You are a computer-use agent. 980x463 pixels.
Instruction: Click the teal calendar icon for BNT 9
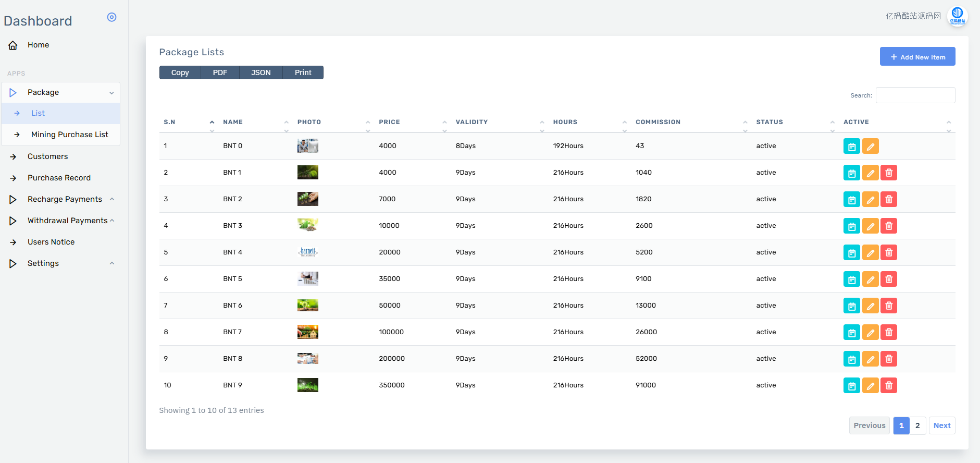pyautogui.click(x=851, y=386)
